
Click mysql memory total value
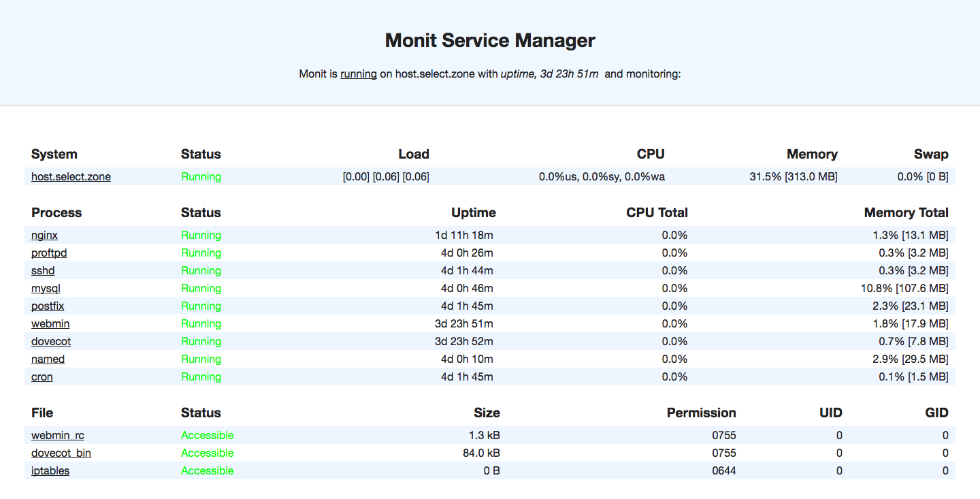point(904,288)
